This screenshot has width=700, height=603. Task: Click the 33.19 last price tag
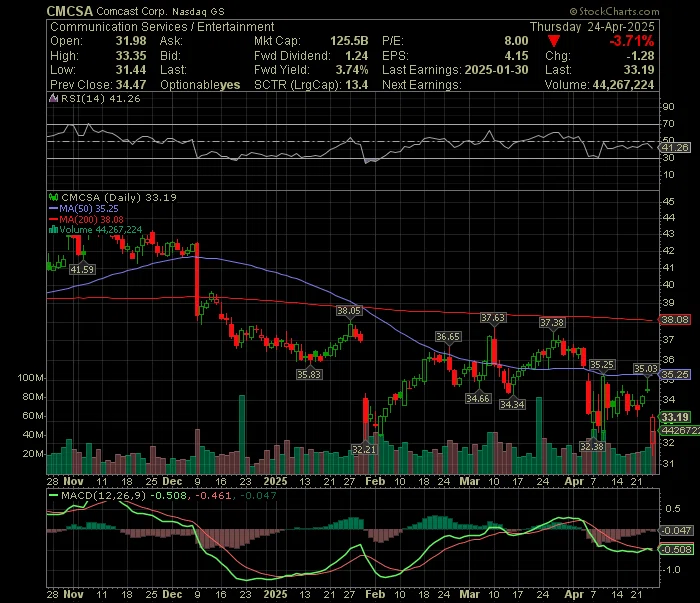(675, 417)
